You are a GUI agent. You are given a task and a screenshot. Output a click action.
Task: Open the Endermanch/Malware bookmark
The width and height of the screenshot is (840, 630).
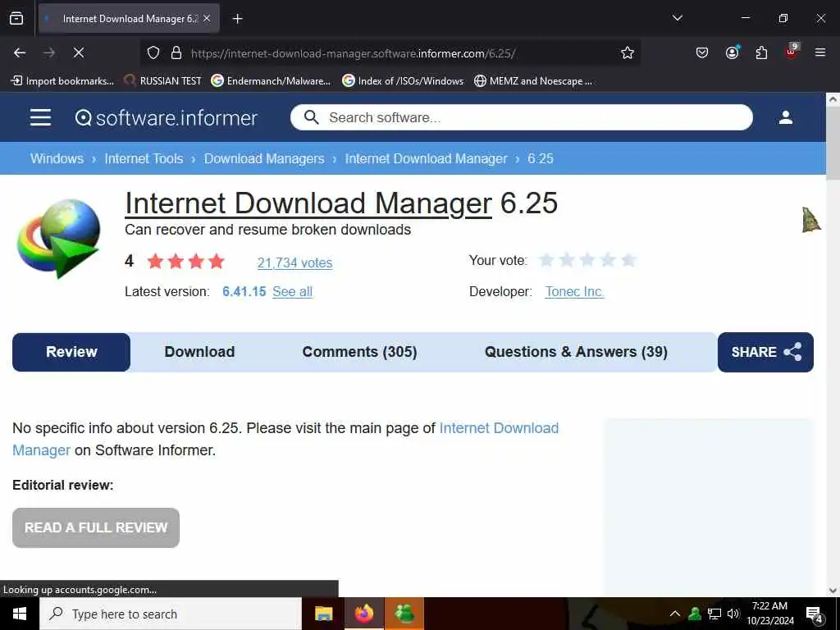tap(271, 81)
